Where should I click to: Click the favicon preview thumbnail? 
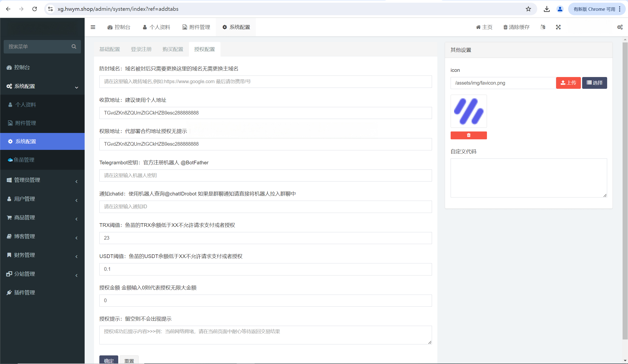coord(469,111)
